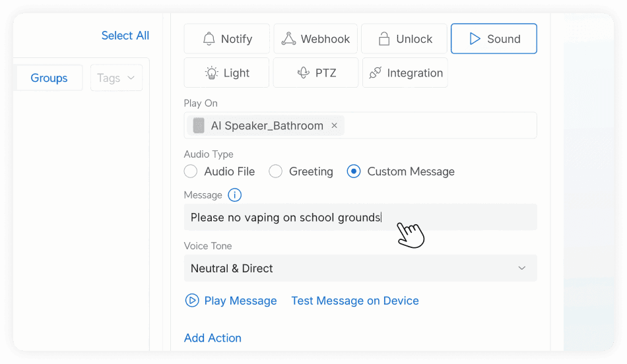Switch to the Groups tab
Viewport: 627px width, 364px height.
tap(49, 78)
